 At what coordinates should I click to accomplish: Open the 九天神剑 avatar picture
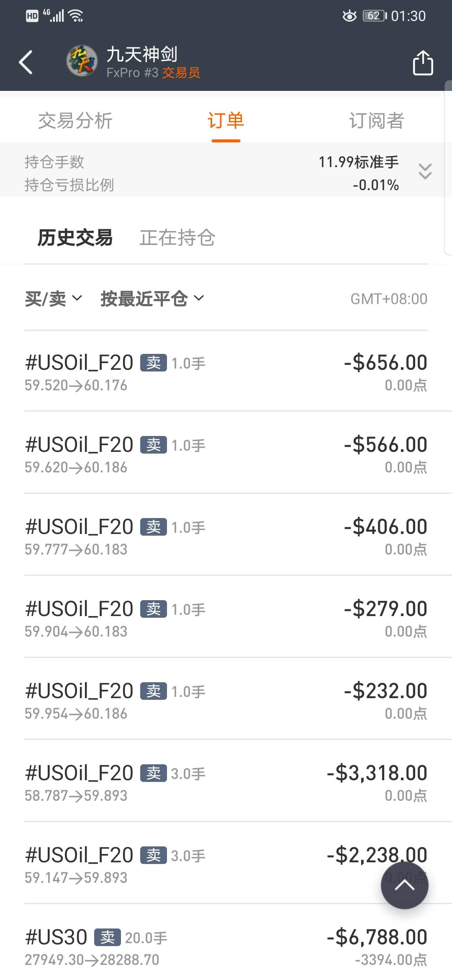click(82, 61)
